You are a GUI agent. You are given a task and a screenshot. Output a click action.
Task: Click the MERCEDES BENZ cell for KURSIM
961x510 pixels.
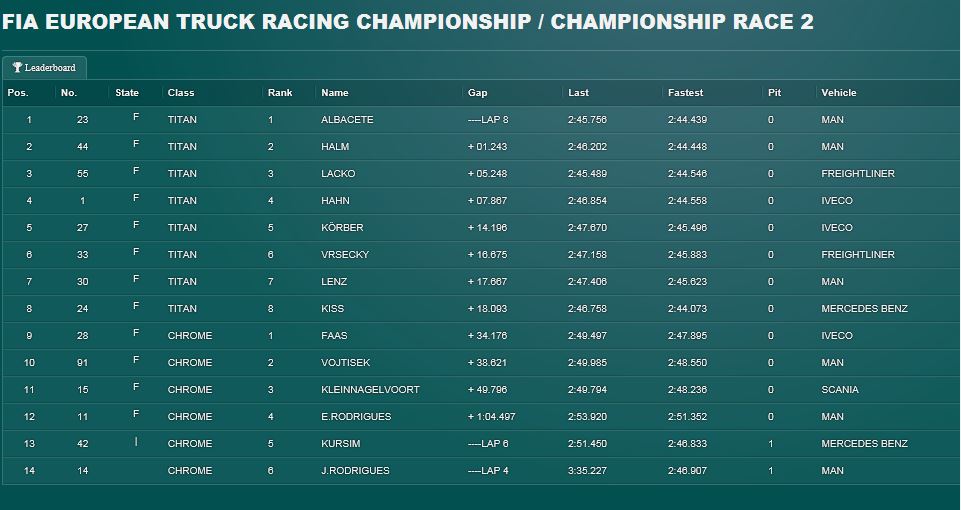pos(864,443)
